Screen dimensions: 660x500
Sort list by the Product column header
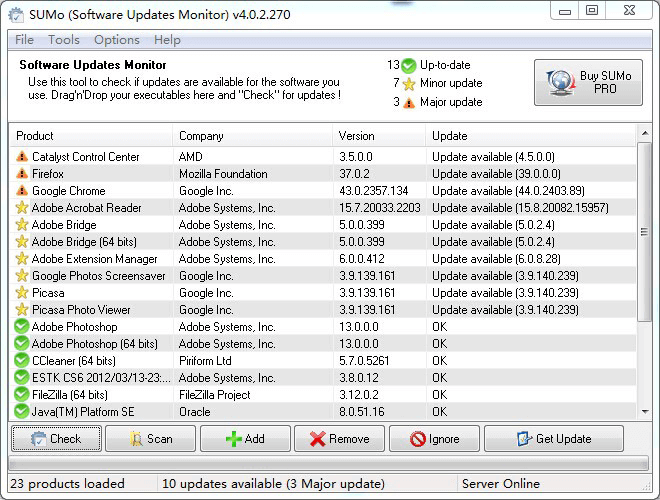[91, 136]
